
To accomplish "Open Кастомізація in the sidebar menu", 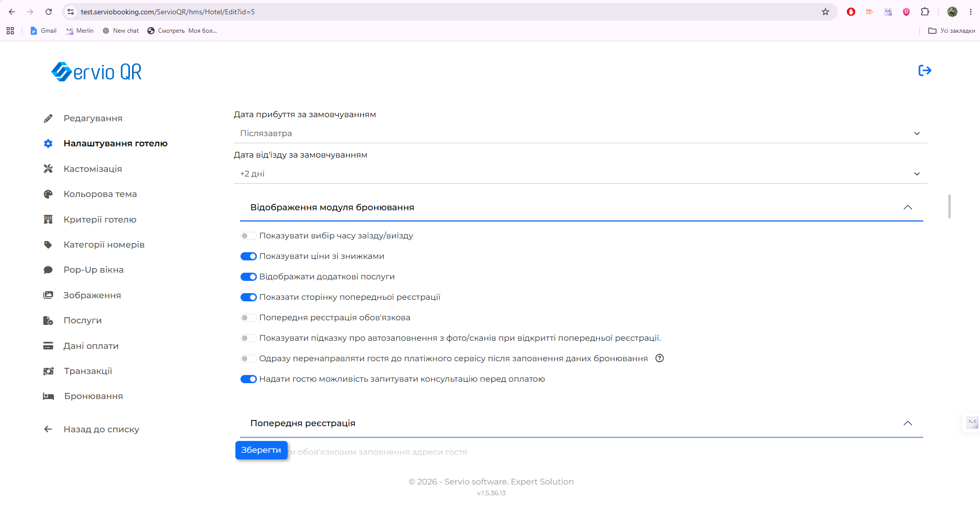I will tap(93, 169).
